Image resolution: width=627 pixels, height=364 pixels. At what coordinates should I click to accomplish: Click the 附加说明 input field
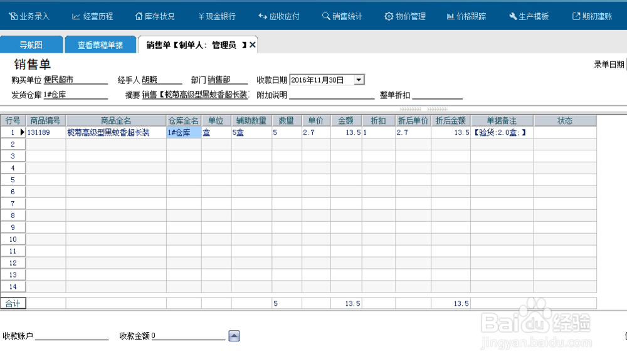pos(330,95)
